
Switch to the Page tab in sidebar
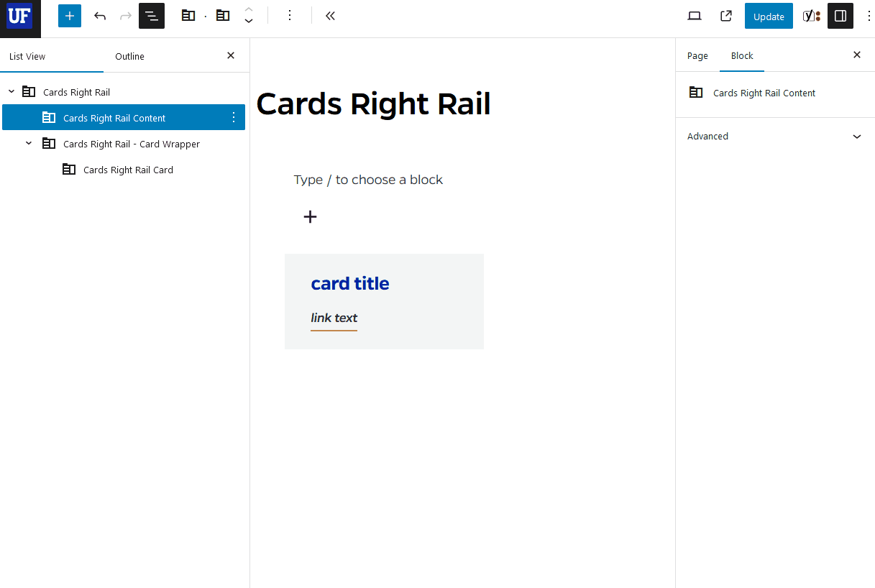(697, 55)
